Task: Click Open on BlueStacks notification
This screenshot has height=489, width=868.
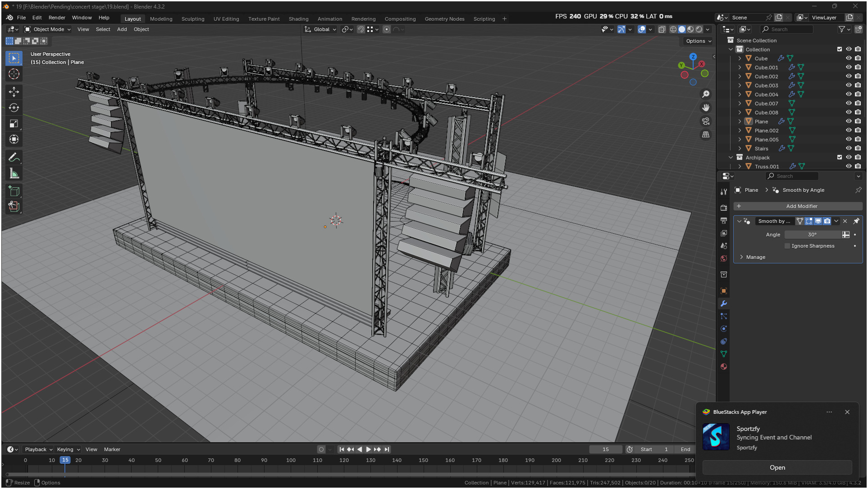Action: point(777,467)
